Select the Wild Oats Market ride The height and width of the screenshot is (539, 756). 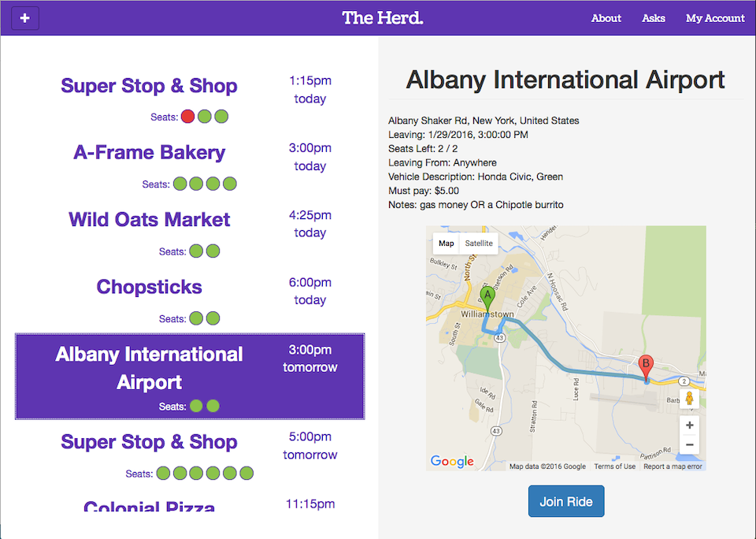pyautogui.click(x=190, y=233)
